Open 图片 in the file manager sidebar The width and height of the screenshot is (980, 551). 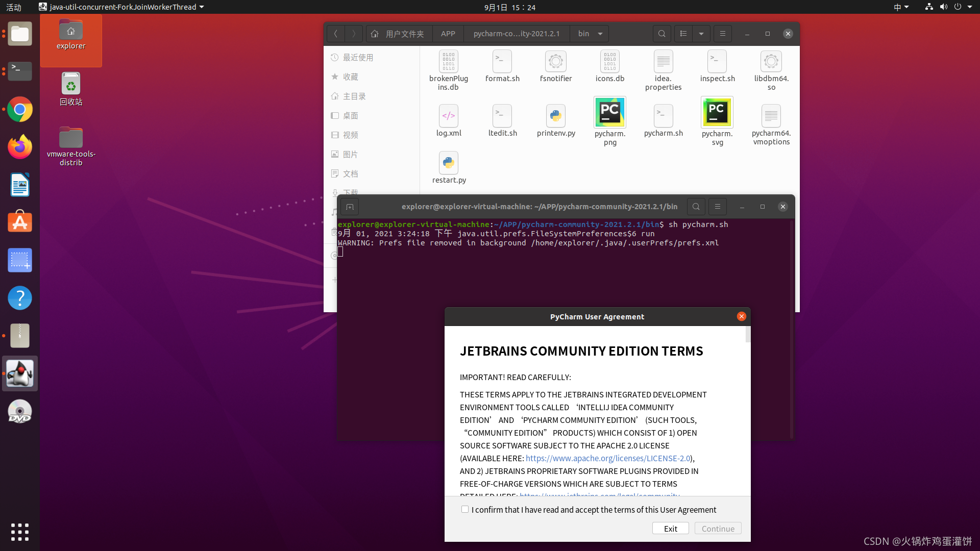click(x=372, y=155)
